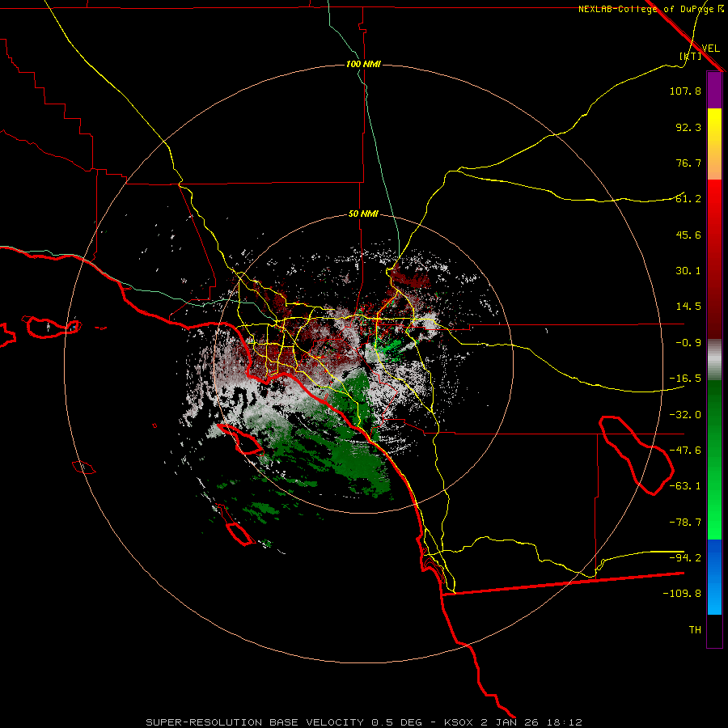Pick the purple segment of the color bar
The width and height of the screenshot is (728, 728).
(x=714, y=91)
